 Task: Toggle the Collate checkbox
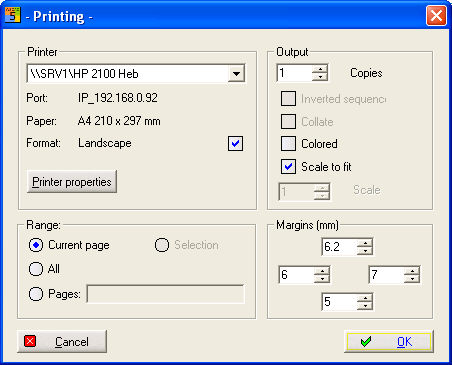click(288, 122)
